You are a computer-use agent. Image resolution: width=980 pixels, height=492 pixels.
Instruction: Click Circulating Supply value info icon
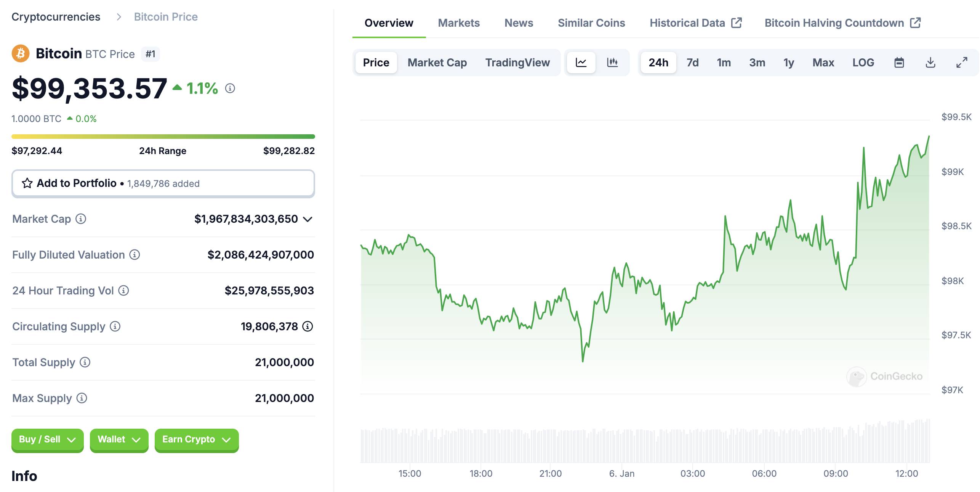(307, 326)
